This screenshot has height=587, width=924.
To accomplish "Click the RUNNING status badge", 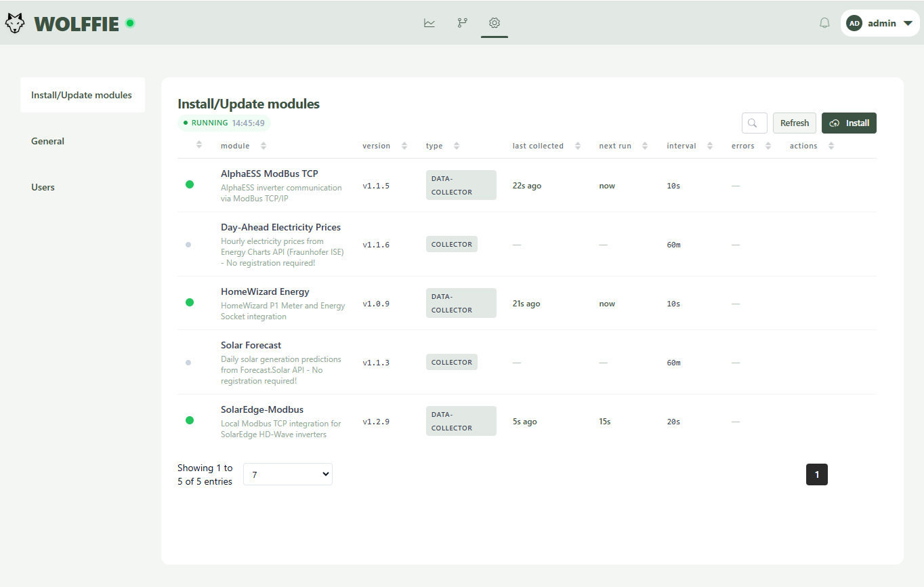I will (x=224, y=123).
